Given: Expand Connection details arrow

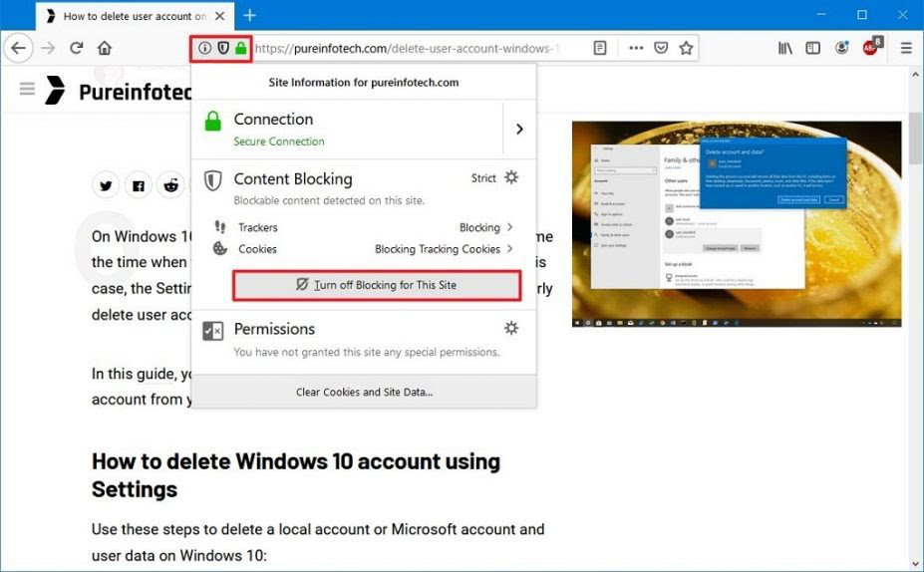Looking at the screenshot, I should (x=519, y=129).
